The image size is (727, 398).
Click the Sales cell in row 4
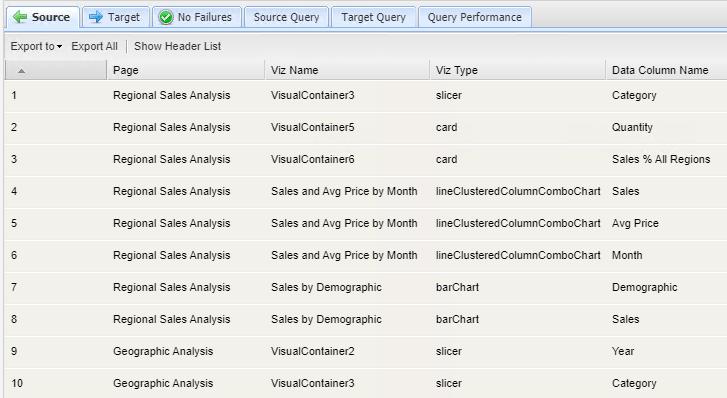coord(625,192)
